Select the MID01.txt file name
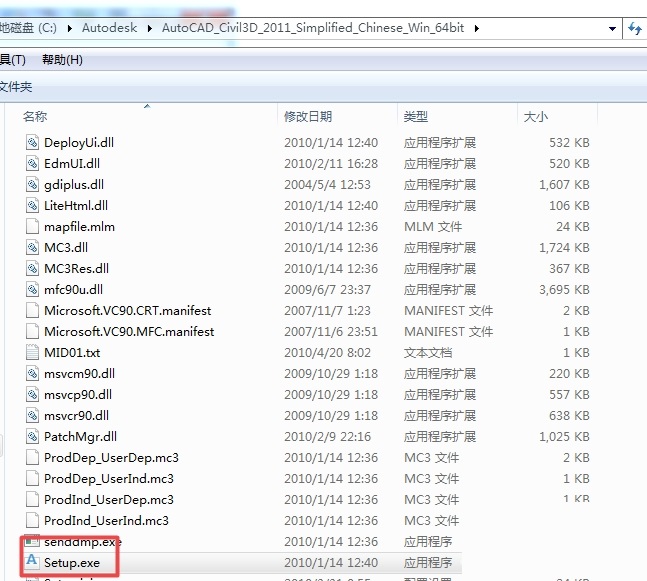Viewport: 647px width, 581px height. point(72,353)
